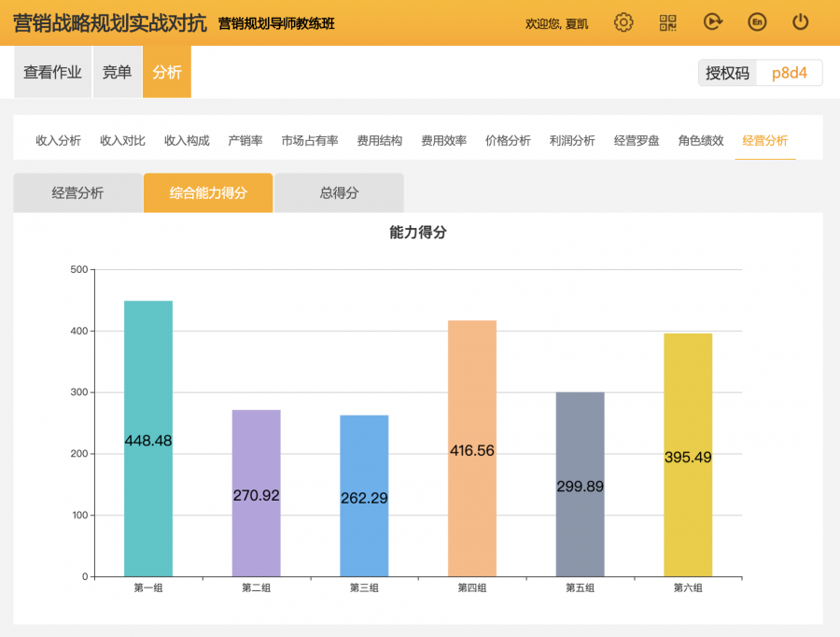840x637 pixels.
Task: Open 利润分析 report
Action: (572, 140)
